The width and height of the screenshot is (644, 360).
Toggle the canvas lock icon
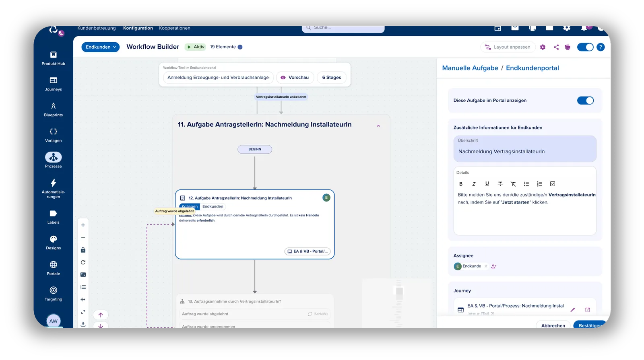coord(83,250)
